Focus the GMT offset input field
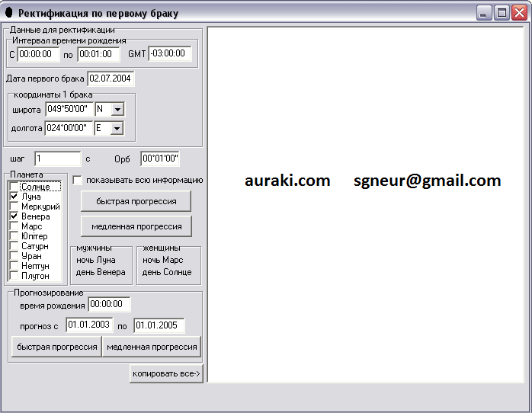This screenshot has width=532, height=413. click(168, 54)
